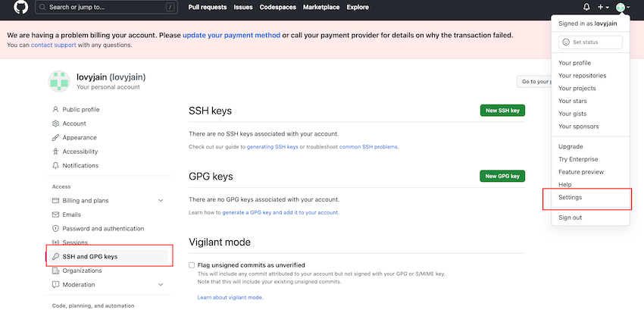Open Explore in top navigation
The height and width of the screenshot is (310, 644).
[358, 7]
